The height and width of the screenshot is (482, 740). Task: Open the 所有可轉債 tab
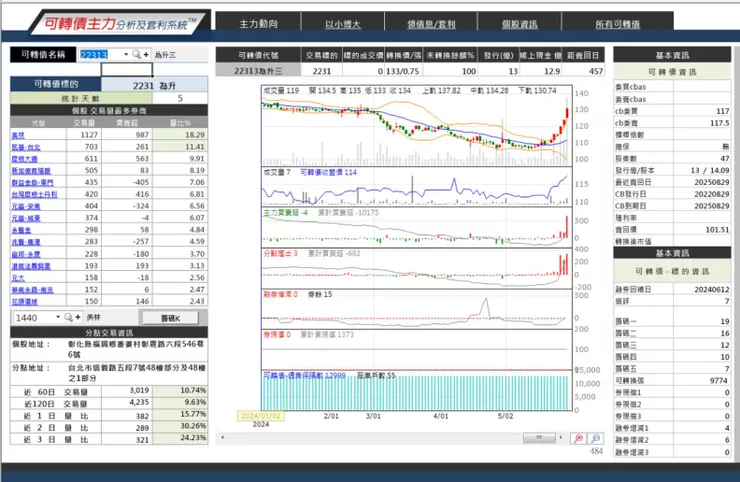[617, 24]
